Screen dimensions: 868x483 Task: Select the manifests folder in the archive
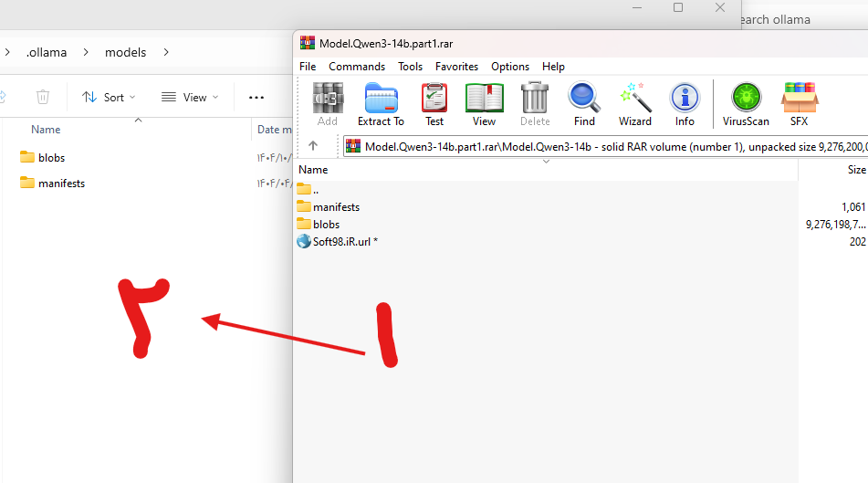coord(336,207)
